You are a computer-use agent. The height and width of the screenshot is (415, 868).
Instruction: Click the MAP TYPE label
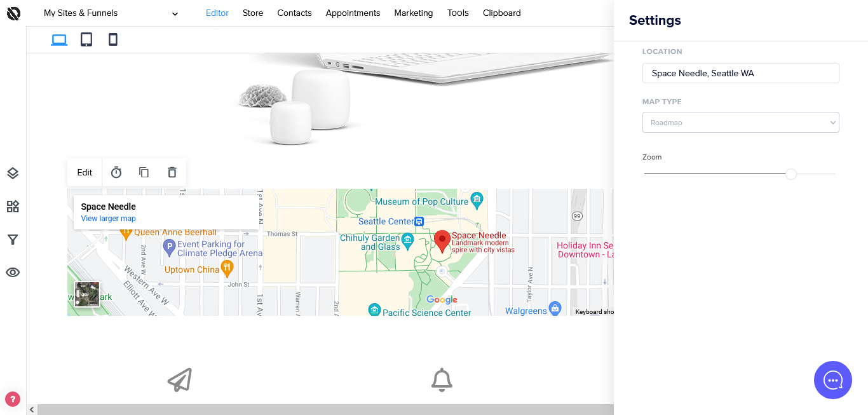(x=662, y=102)
